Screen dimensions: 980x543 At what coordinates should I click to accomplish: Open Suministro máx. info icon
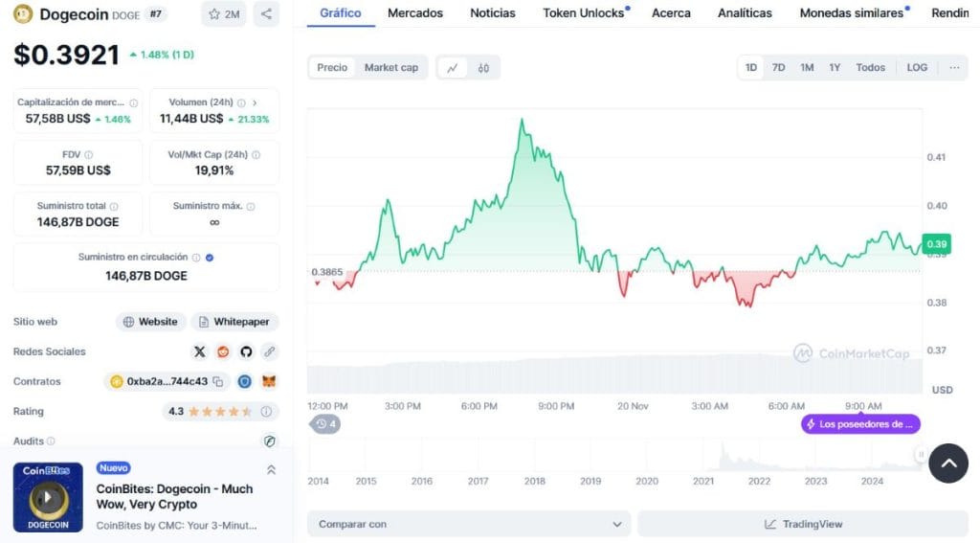pyautogui.click(x=251, y=206)
